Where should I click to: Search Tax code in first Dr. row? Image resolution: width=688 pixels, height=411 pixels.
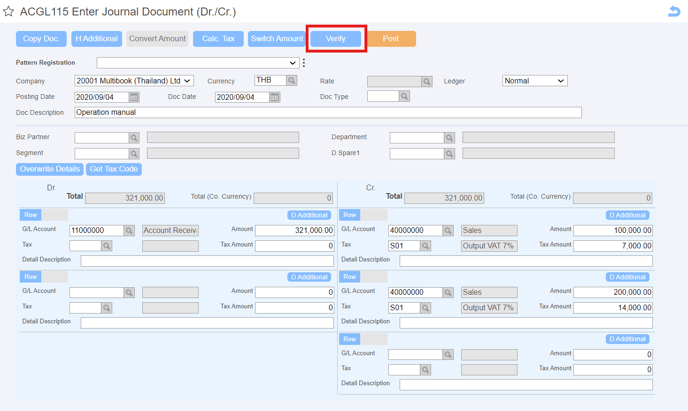(107, 246)
